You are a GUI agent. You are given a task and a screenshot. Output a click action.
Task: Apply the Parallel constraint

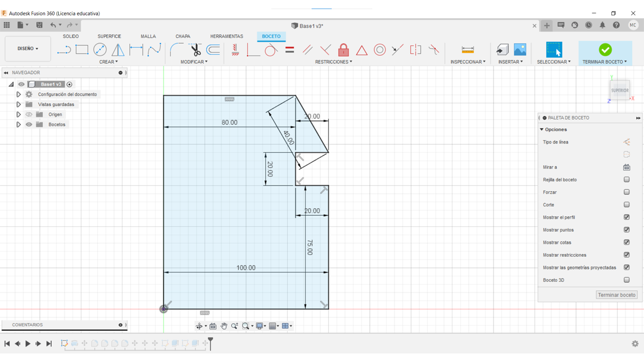pyautogui.click(x=307, y=50)
